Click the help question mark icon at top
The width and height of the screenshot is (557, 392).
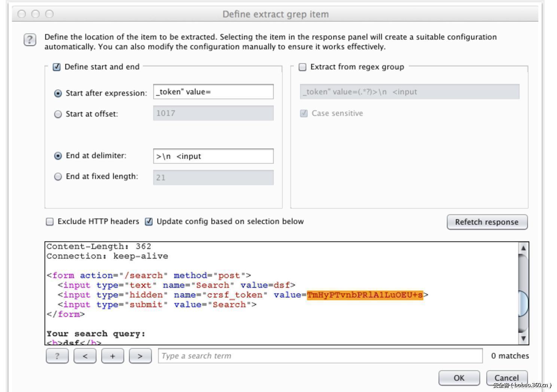pos(30,40)
